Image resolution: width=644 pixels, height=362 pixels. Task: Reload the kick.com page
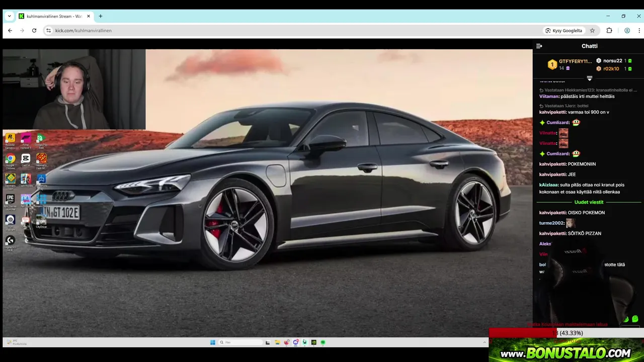coord(34,31)
